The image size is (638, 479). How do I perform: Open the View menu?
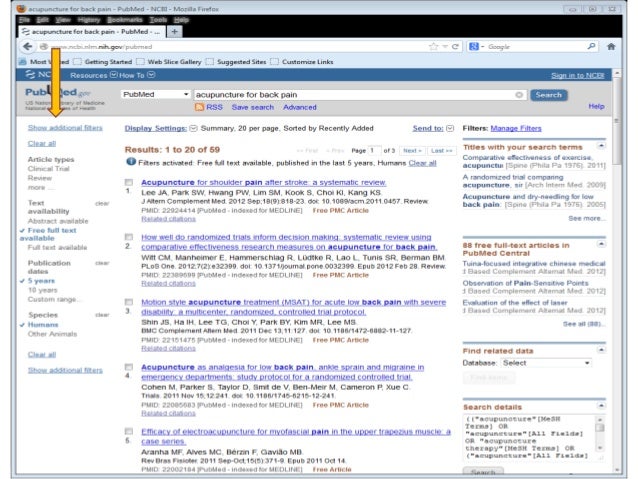pos(63,20)
